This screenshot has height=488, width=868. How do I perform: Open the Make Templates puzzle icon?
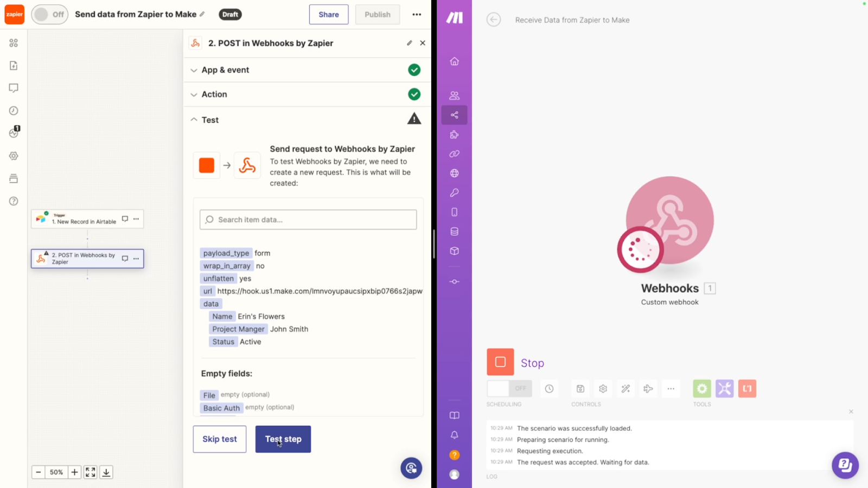(455, 134)
